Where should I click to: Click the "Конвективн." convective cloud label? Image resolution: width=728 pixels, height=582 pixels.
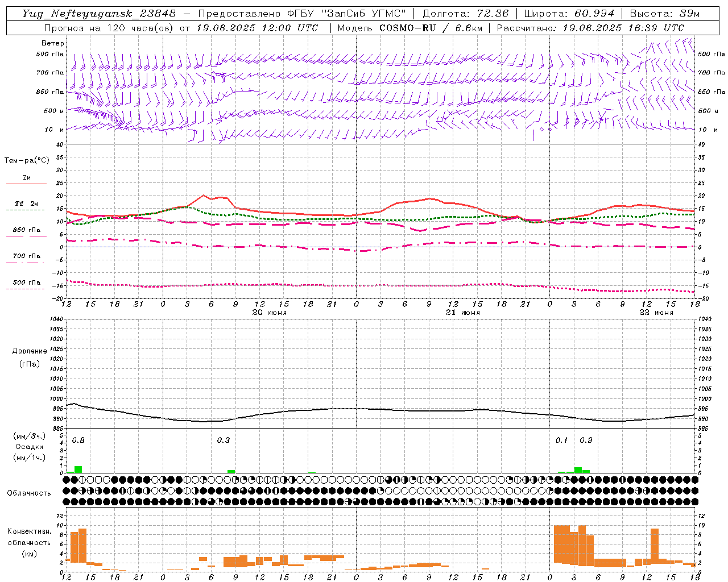pyautogui.click(x=29, y=531)
